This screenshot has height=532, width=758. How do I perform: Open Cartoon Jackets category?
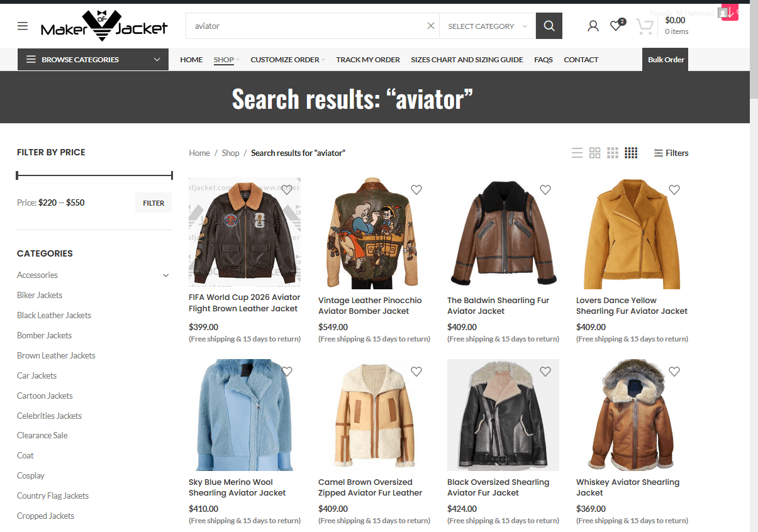click(x=45, y=396)
